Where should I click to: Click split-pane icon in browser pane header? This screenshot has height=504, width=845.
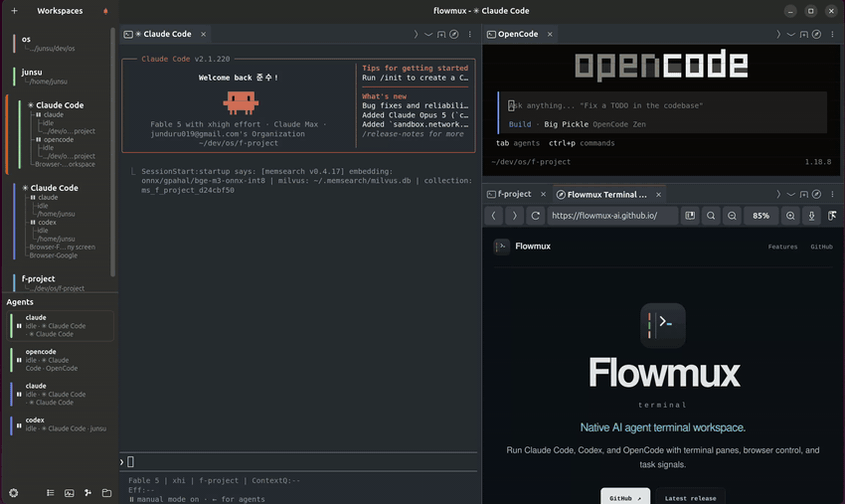tap(804, 194)
